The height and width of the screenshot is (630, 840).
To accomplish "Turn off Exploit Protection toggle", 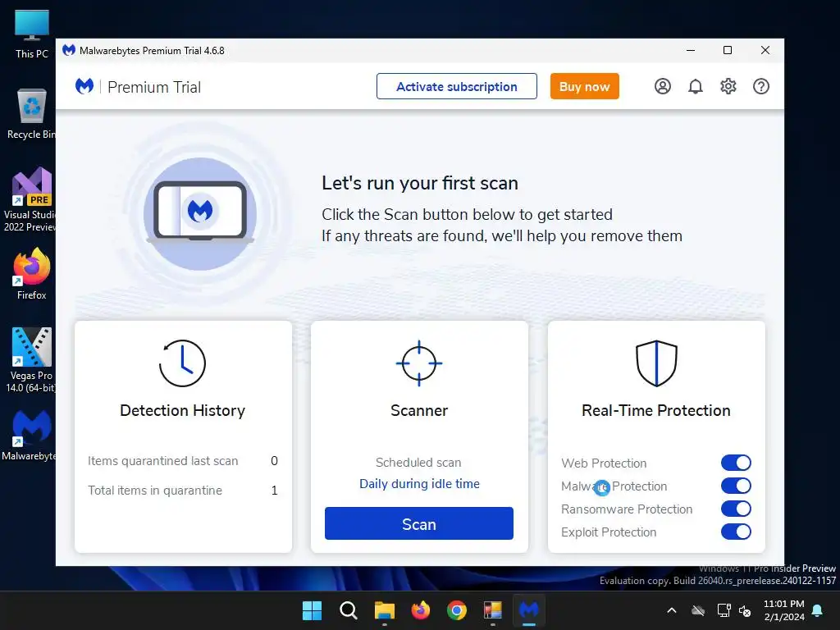I will pos(736,532).
